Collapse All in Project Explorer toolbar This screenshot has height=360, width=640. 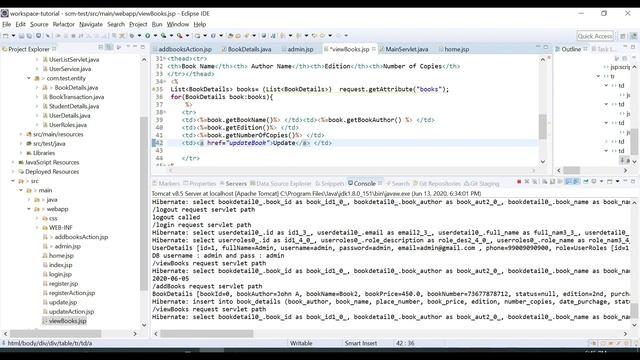coord(101,48)
